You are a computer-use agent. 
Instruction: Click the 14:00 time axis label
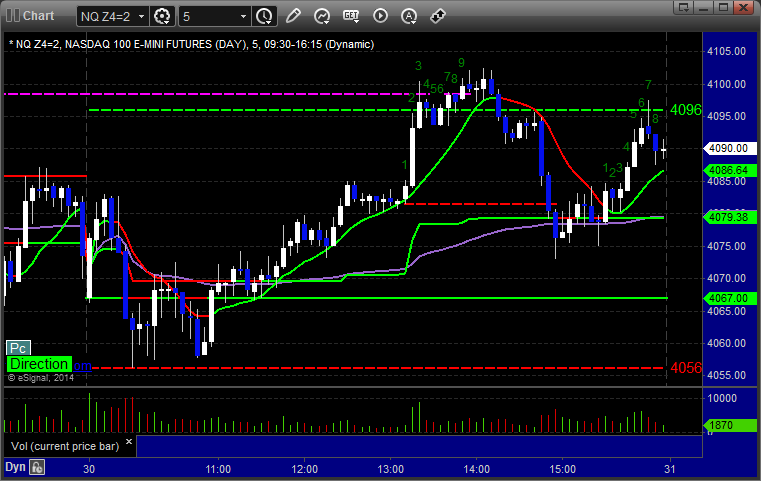(476, 469)
